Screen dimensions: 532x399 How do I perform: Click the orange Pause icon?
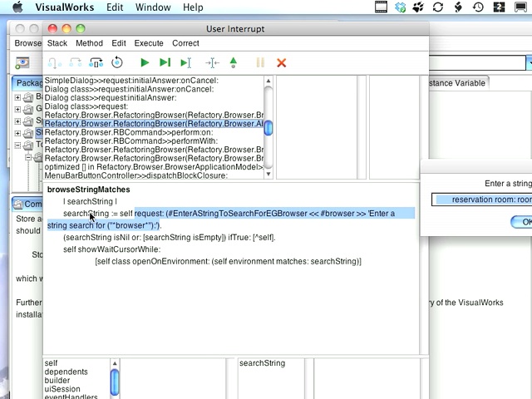click(260, 62)
